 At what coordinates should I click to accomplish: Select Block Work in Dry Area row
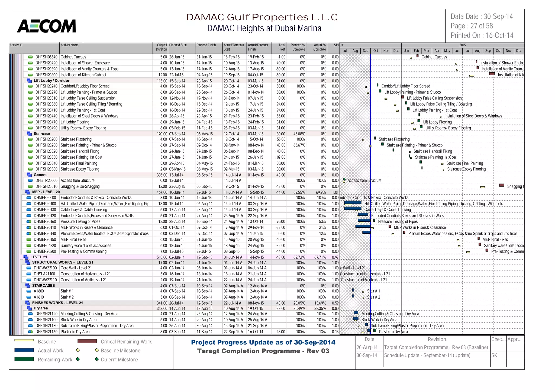pyautogui.click(x=173, y=320)
